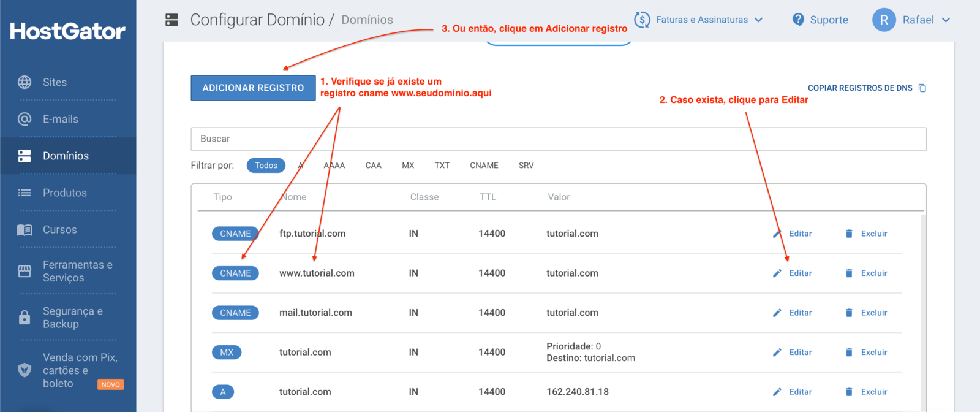This screenshot has width=980, height=412.
Task: Filter records by MX
Action: pyautogui.click(x=408, y=166)
